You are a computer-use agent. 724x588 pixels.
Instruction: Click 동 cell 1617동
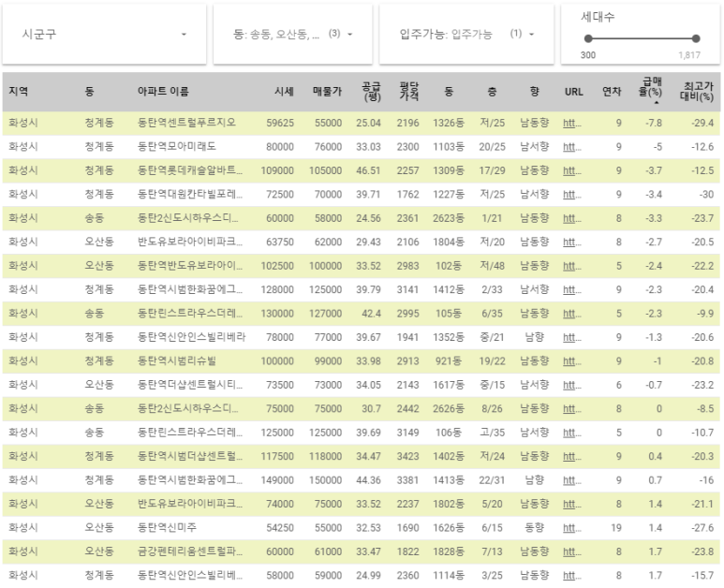click(x=449, y=386)
